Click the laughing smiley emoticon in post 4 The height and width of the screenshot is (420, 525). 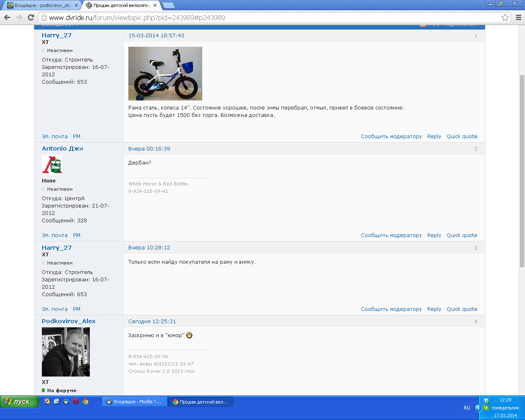click(189, 335)
